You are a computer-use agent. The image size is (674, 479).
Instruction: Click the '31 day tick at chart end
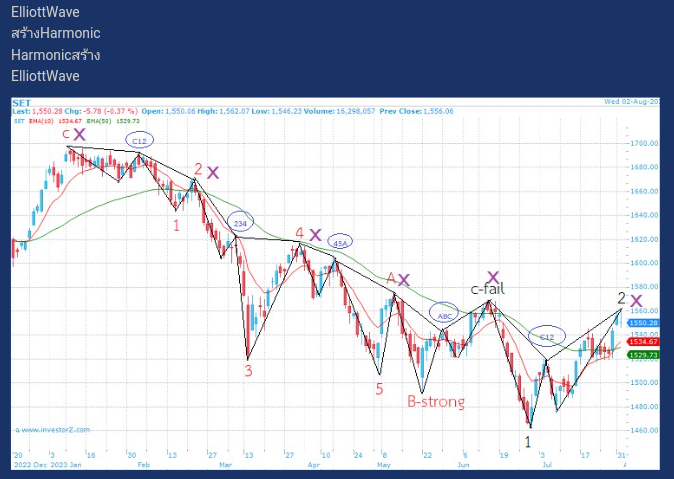pos(620,455)
